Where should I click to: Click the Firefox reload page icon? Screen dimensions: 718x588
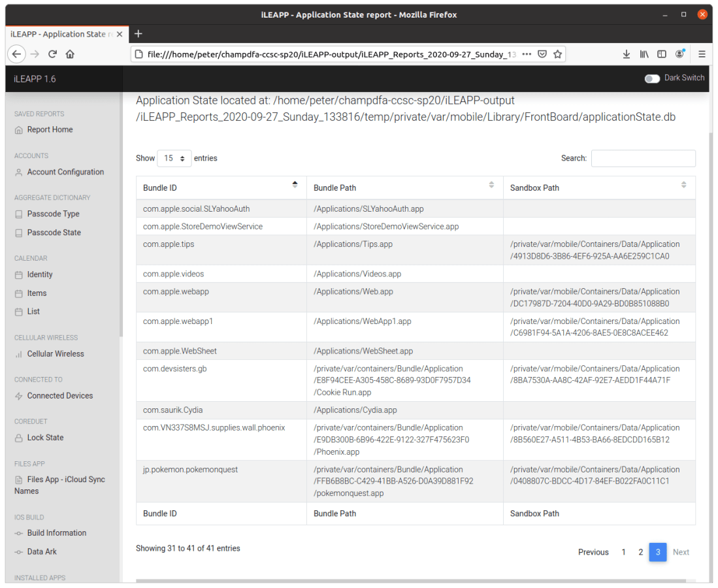tap(53, 54)
